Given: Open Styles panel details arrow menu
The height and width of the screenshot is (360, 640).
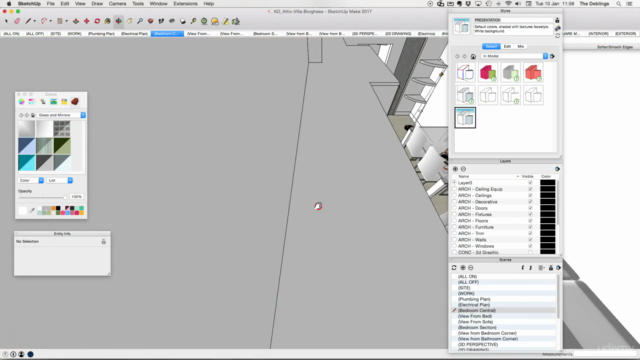Looking at the screenshot, I should click(x=552, y=56).
